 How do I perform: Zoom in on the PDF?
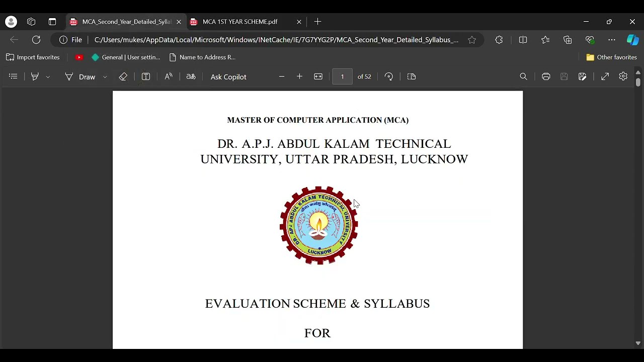pyautogui.click(x=299, y=76)
